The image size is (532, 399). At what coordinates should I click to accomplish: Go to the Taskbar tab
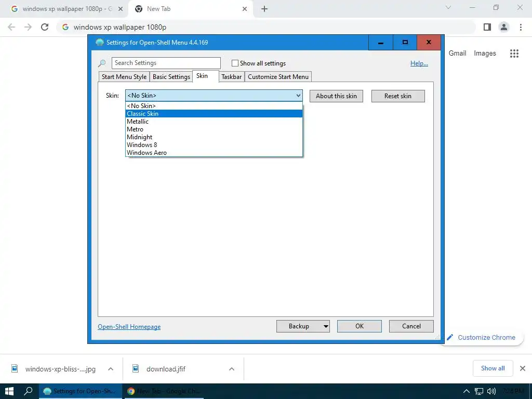(231, 77)
